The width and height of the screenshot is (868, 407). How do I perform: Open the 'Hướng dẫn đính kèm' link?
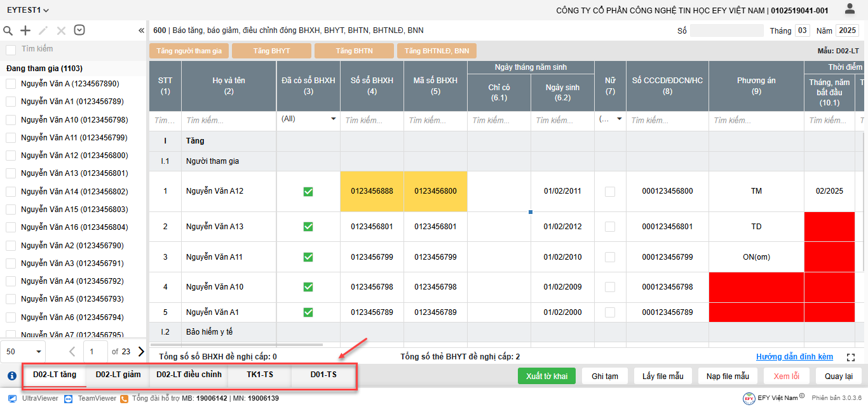[x=794, y=357]
